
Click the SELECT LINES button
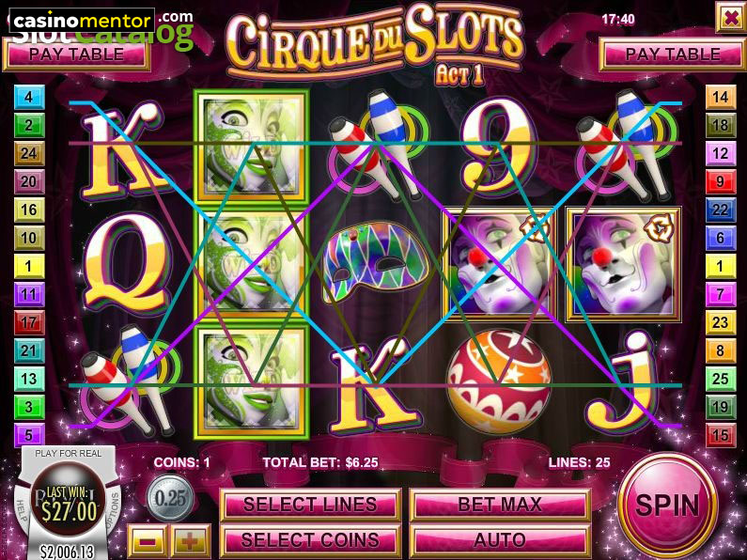pos(310,505)
